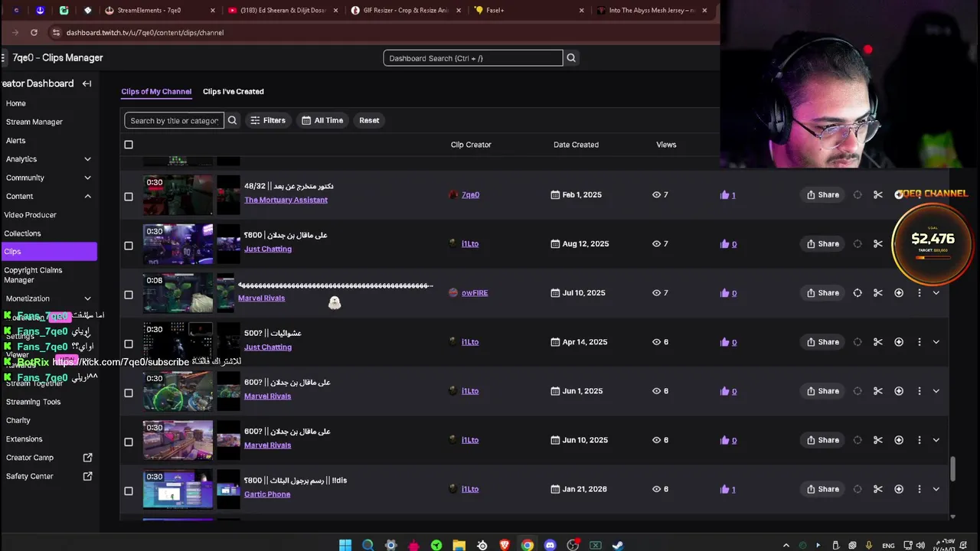Expand details chevron for the Jun 1, 2025 clip
The image size is (980, 551).
(936, 391)
